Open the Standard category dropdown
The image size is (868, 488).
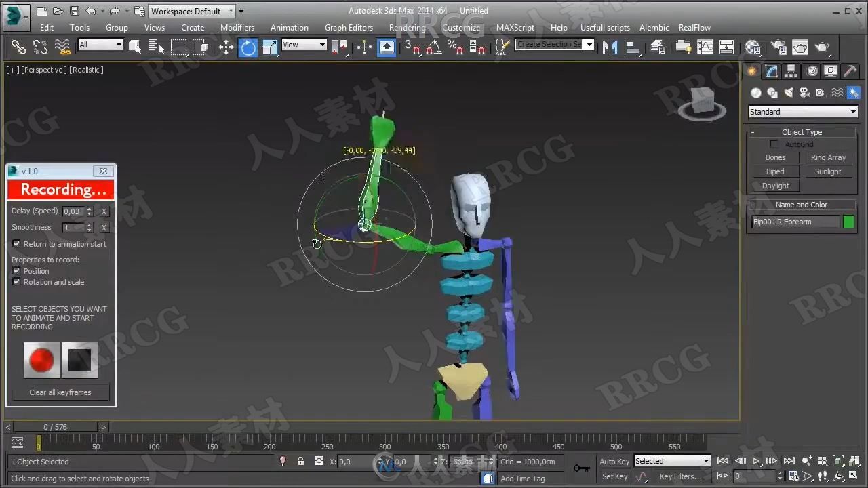[x=803, y=112]
